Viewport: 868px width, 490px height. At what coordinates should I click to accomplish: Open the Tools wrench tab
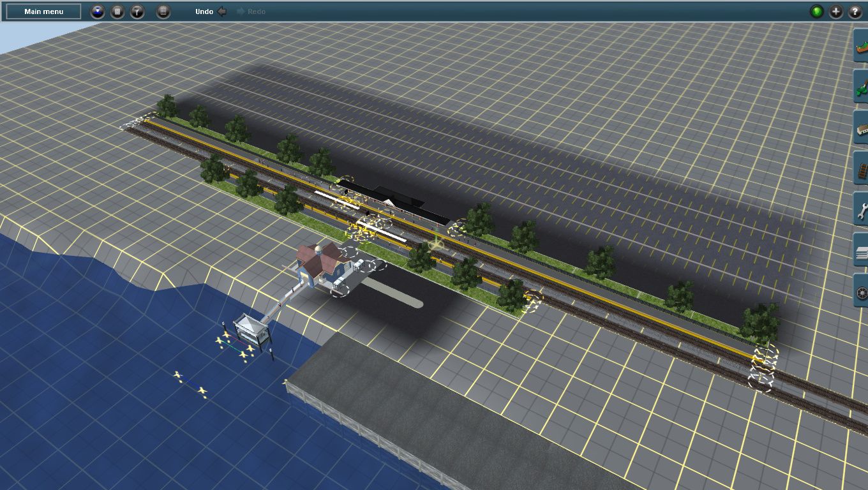point(861,209)
